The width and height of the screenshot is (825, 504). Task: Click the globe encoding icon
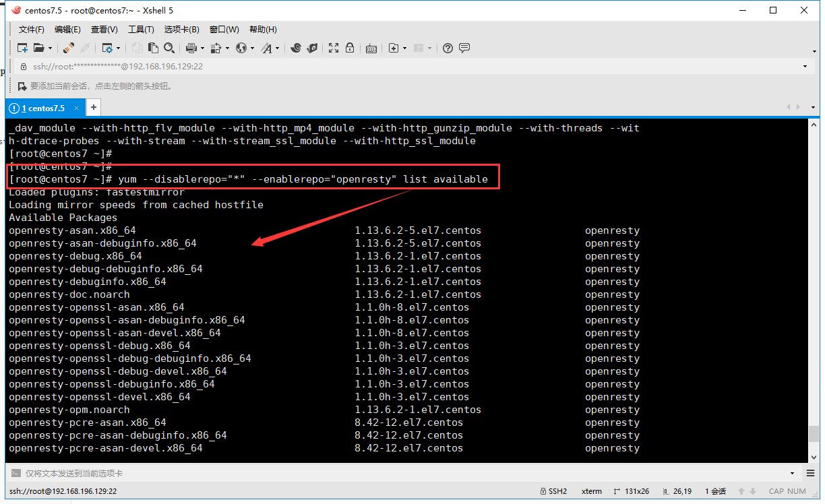pyautogui.click(x=241, y=48)
